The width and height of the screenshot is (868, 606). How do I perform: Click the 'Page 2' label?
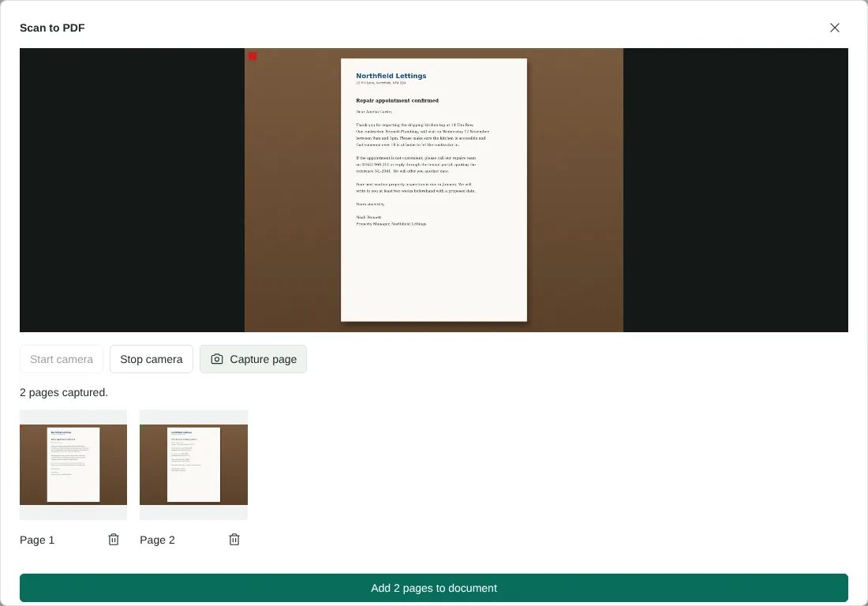click(x=157, y=541)
